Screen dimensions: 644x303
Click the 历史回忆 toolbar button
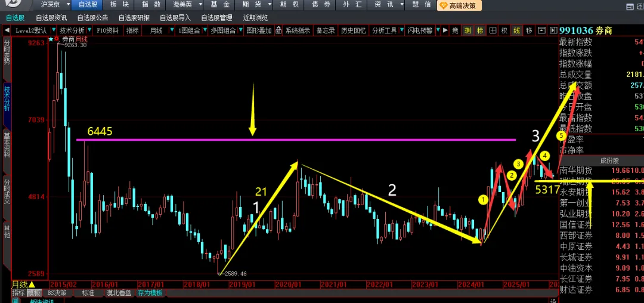click(x=353, y=30)
